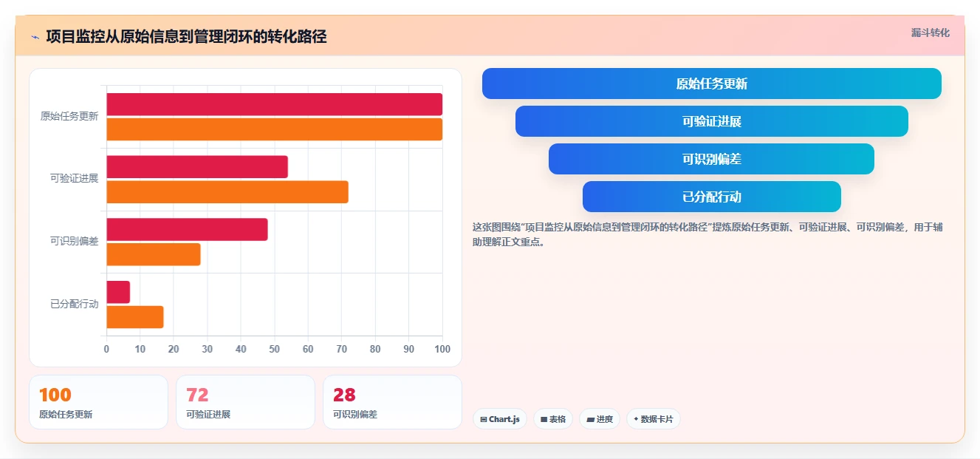980x459 pixels.
Task: Click the x-axis tick label 50
Action: tap(275, 349)
